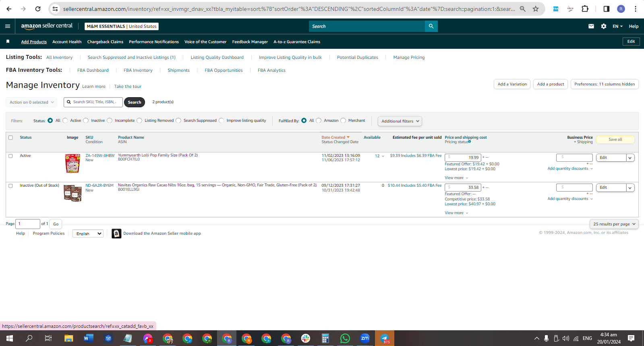Select the Active status filter

pos(65,121)
